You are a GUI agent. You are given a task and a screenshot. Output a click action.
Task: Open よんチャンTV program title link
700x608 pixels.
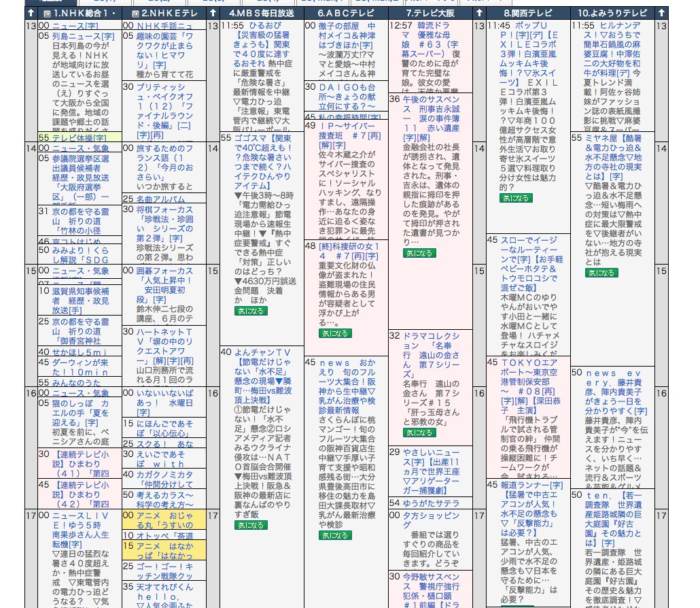[262, 376]
